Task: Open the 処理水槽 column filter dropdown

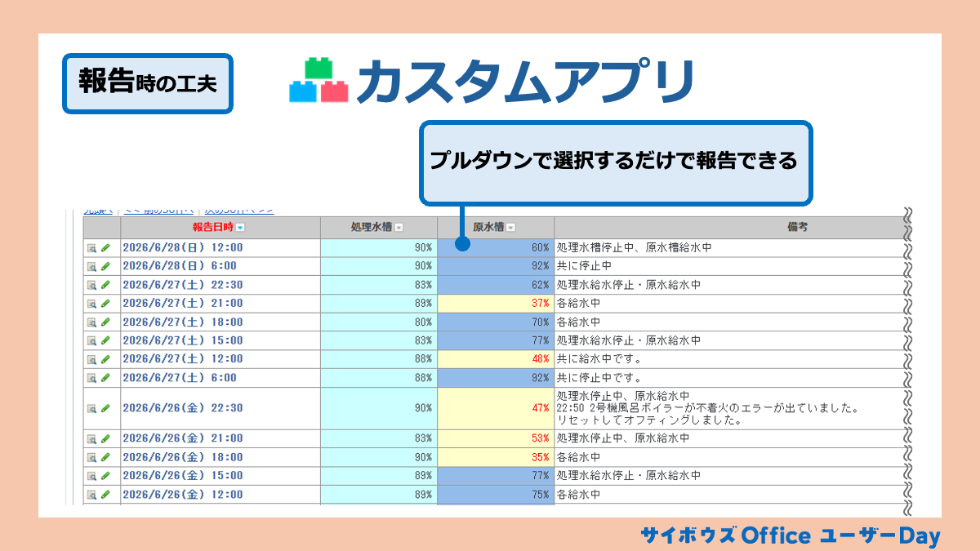Action: click(x=399, y=229)
